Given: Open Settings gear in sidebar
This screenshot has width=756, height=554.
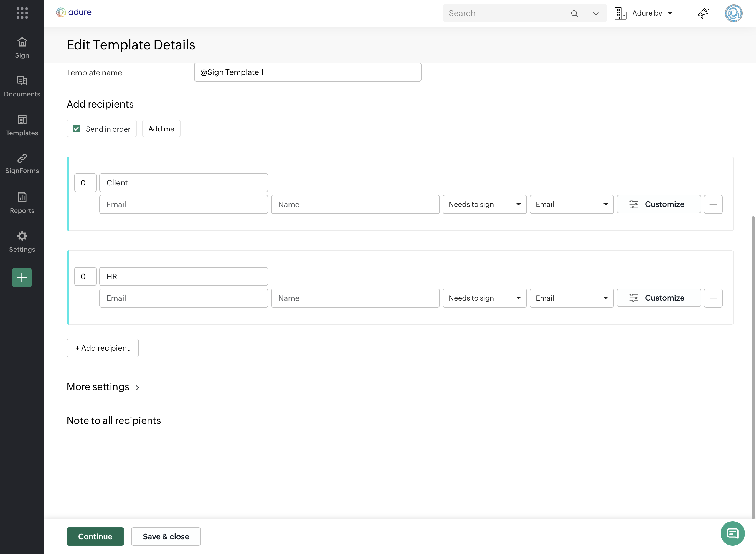Looking at the screenshot, I should pyautogui.click(x=22, y=242).
